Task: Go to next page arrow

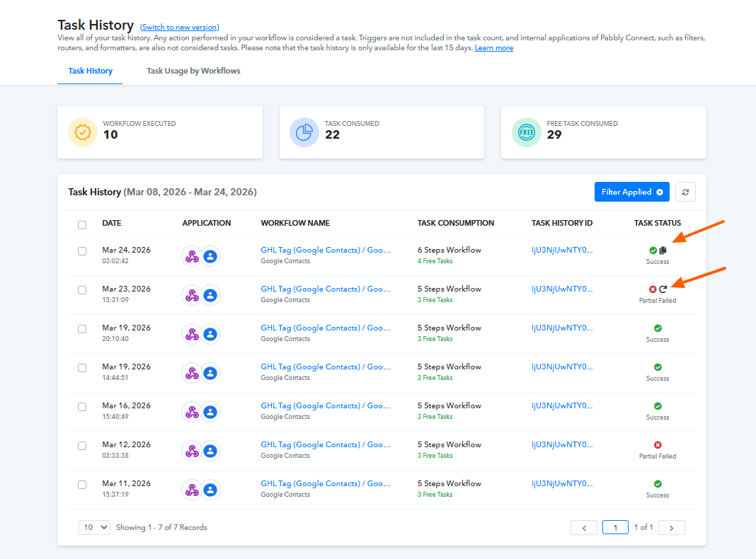Action: (671, 528)
